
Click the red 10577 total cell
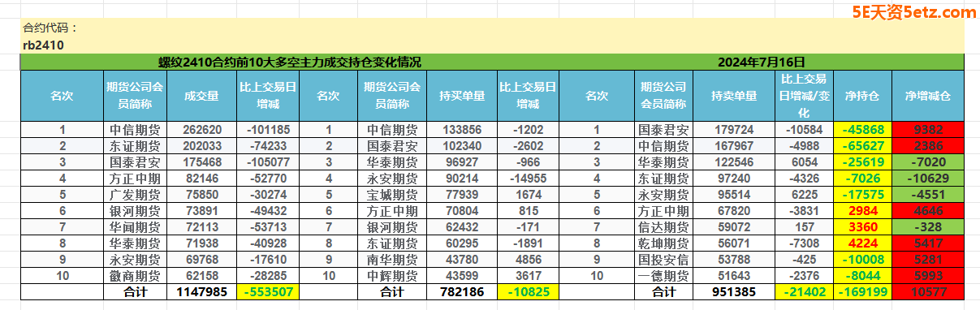(928, 291)
